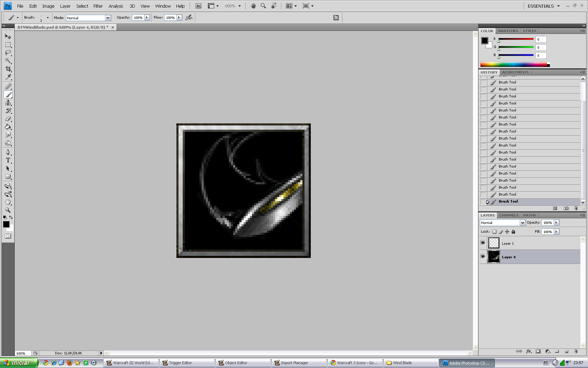Open the Brush preset picker arrow
This screenshot has width=588, height=368.
click(x=48, y=18)
